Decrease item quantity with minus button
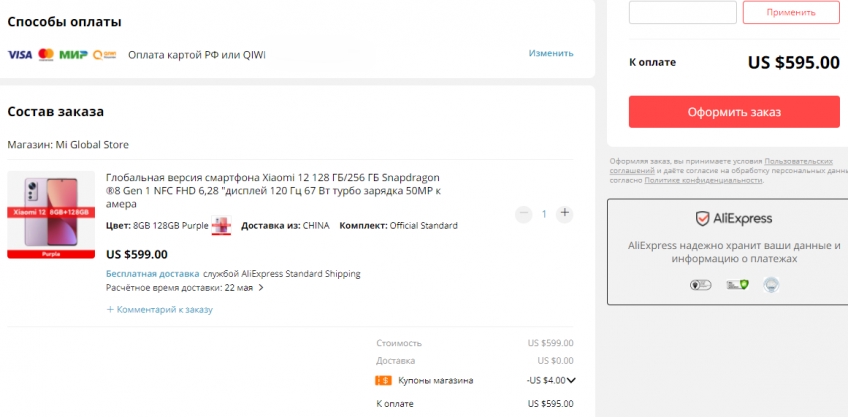The width and height of the screenshot is (848, 417). (523, 214)
